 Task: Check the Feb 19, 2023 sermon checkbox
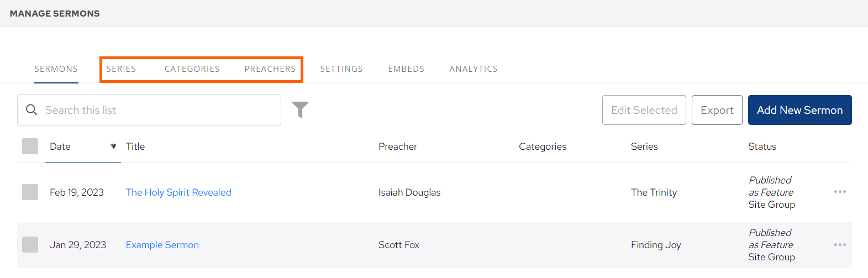pos(30,192)
